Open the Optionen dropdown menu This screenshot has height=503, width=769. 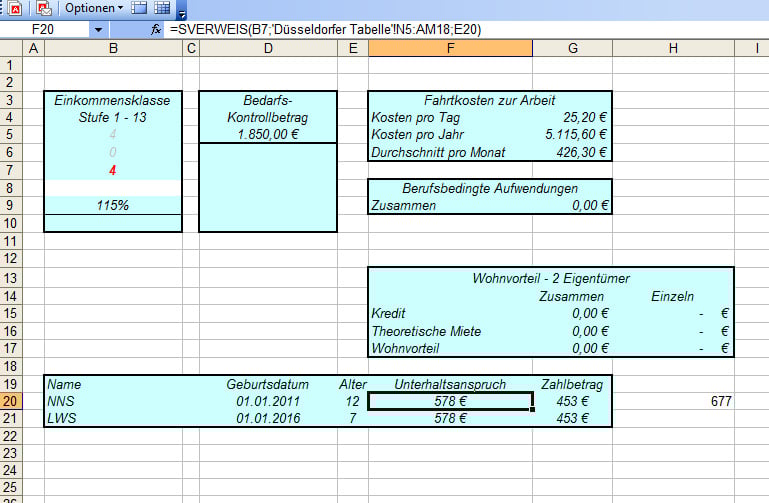point(94,8)
